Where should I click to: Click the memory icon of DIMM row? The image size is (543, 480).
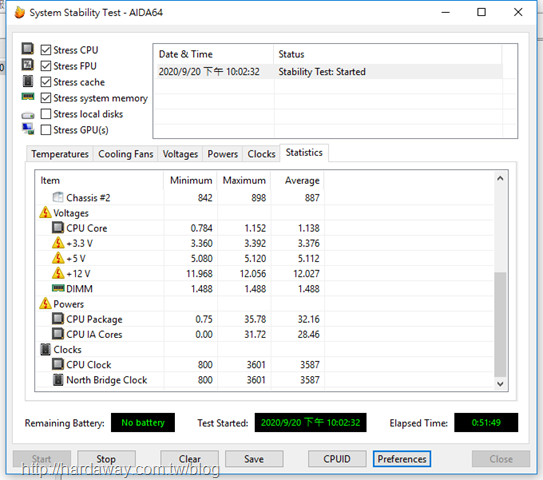coord(58,288)
